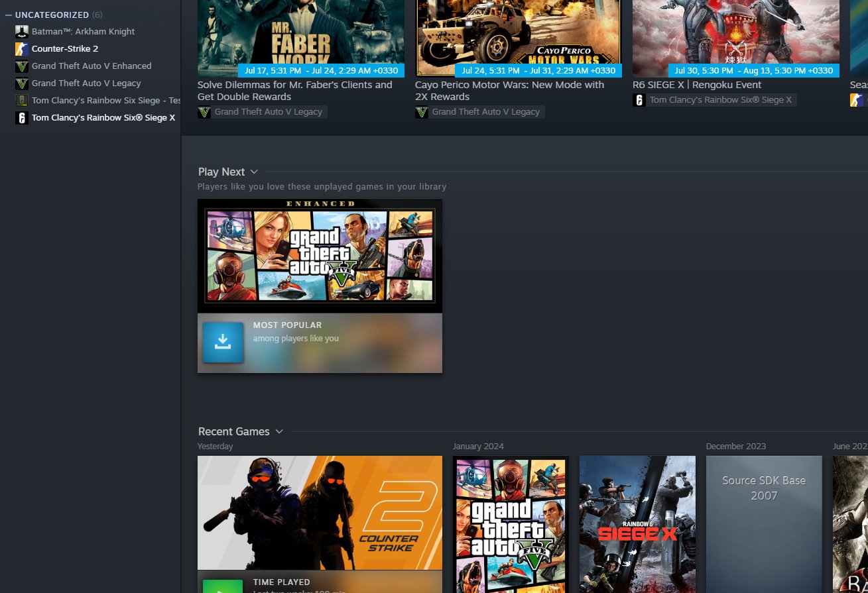Select Grand Theft Auto V Legacy in list

[x=86, y=83]
